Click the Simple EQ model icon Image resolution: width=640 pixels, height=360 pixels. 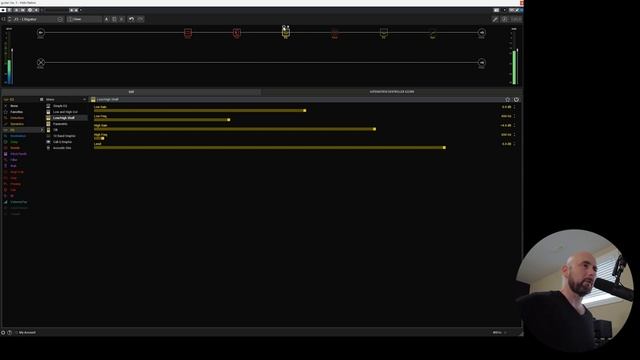coord(48,106)
